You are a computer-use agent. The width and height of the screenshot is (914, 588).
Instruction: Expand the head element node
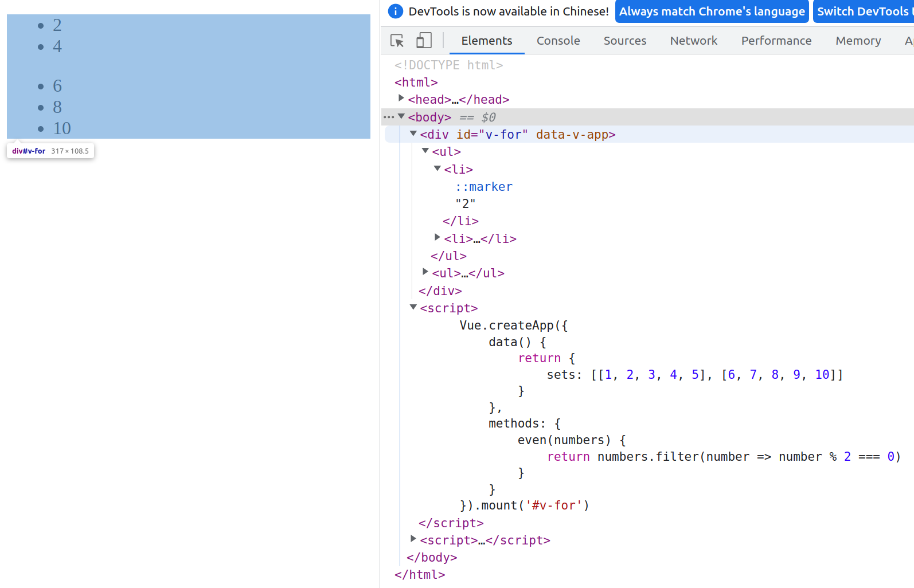pyautogui.click(x=401, y=99)
